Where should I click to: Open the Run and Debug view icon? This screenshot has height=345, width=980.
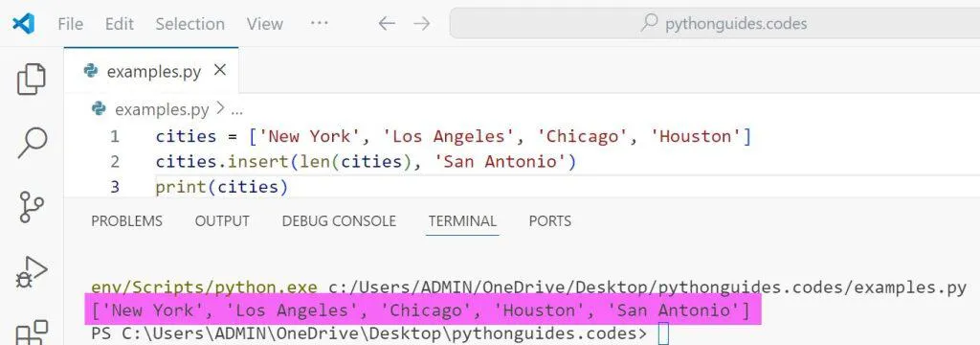[32, 272]
